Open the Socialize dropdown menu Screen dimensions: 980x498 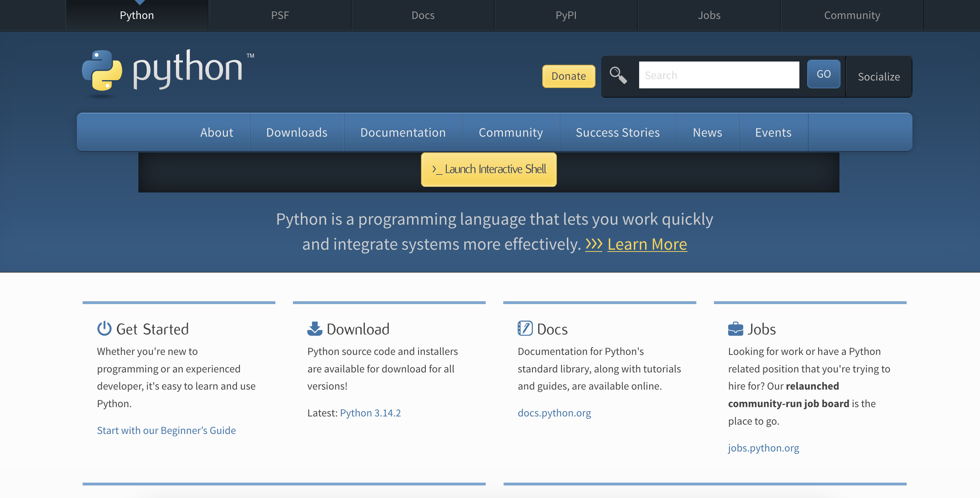pos(878,77)
